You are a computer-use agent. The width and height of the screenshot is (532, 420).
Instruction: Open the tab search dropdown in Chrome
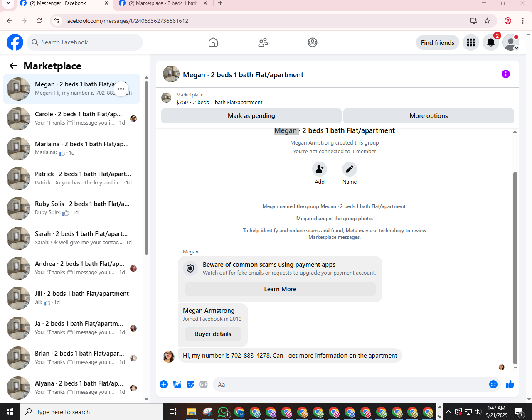pyautogui.click(x=8, y=3)
